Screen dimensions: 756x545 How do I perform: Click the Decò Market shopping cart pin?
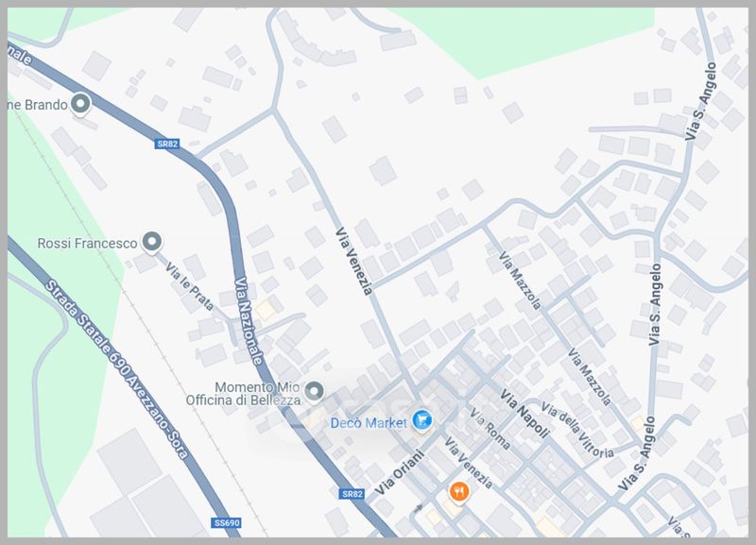tap(422, 419)
